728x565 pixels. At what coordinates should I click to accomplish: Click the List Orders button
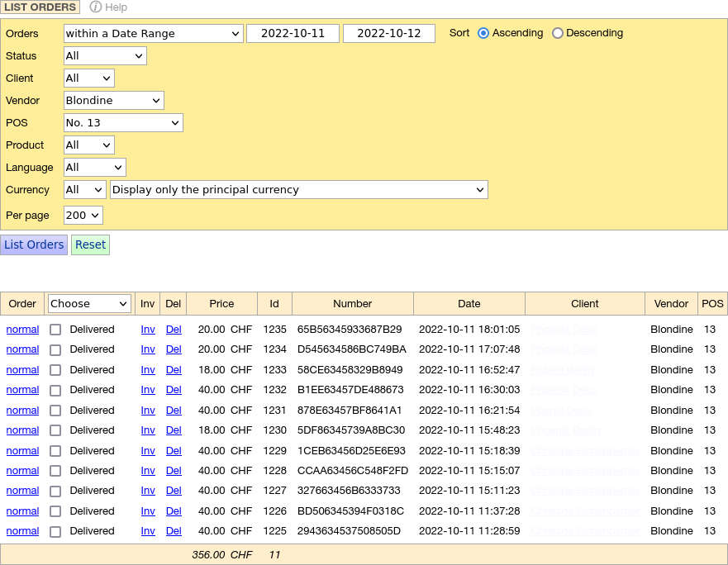pyautogui.click(x=34, y=245)
